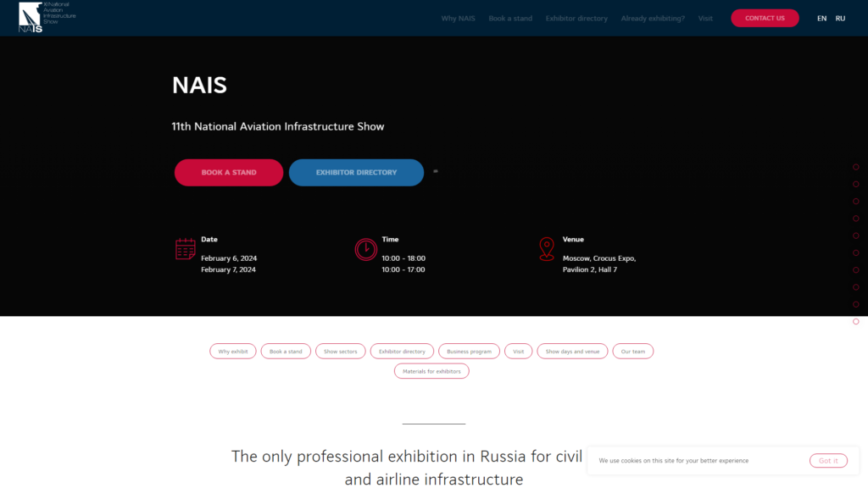868x488 pixels.
Task: Click the only professional exhibition headline
Action: tap(407, 468)
